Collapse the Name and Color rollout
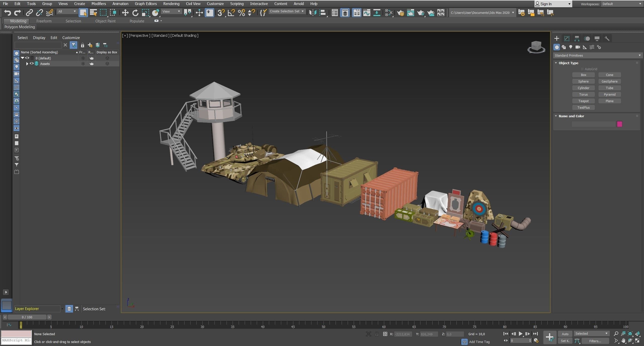The image size is (644, 346). pos(556,116)
